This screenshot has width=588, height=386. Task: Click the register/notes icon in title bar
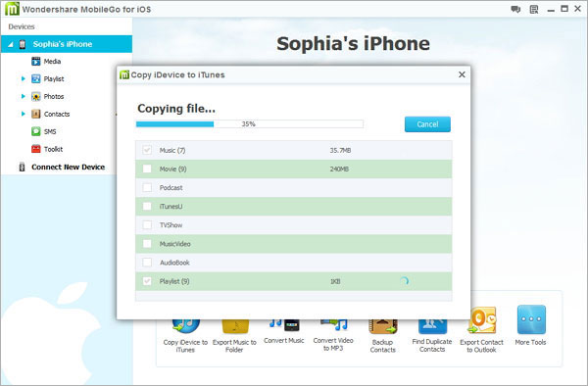click(x=534, y=9)
